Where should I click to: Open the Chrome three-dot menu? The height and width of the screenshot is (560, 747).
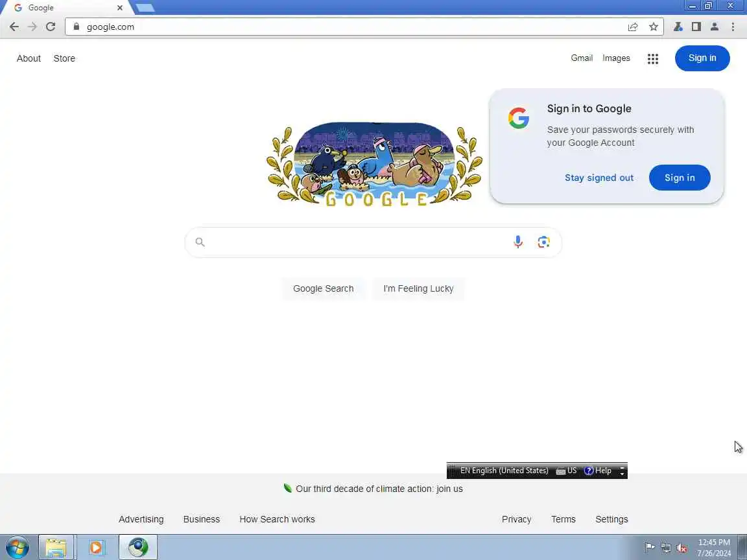pos(733,27)
